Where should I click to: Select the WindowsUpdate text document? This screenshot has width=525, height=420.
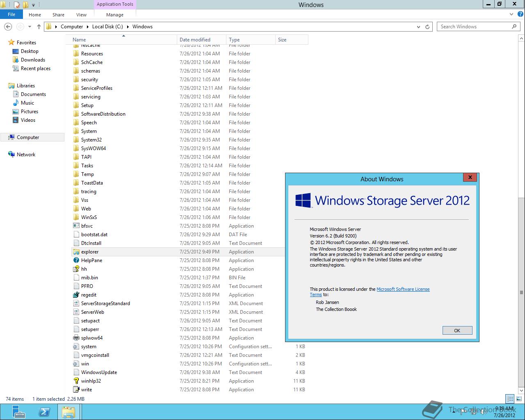99,372
